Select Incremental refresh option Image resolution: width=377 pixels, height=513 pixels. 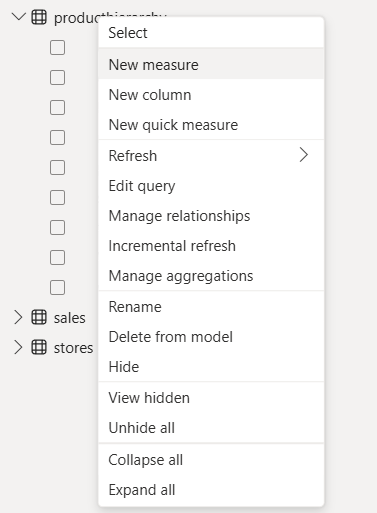click(x=211, y=246)
